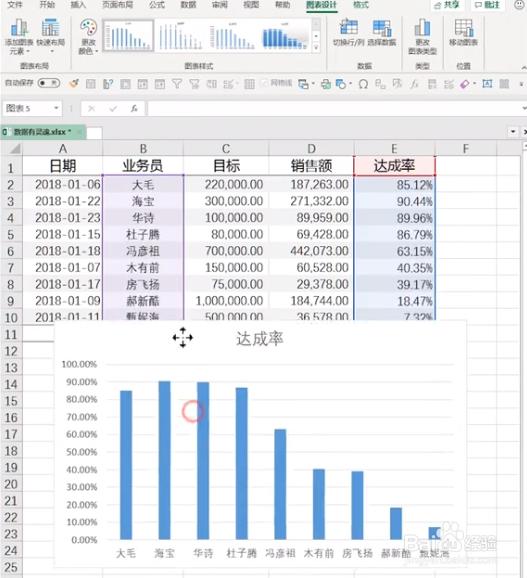Click the chart title 达成率
Image resolution: width=527 pixels, height=578 pixels.
[x=260, y=339]
